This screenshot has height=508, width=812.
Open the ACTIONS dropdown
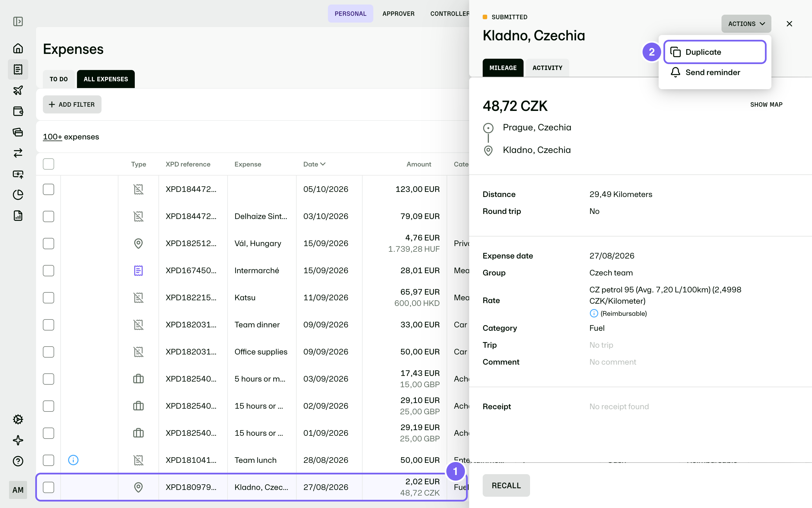pyautogui.click(x=746, y=24)
